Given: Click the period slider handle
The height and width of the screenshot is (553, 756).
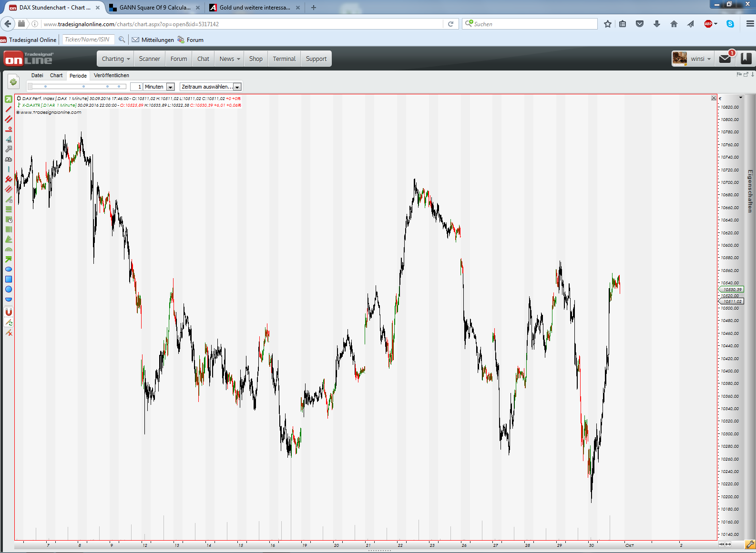Looking at the screenshot, I should click(30, 87).
